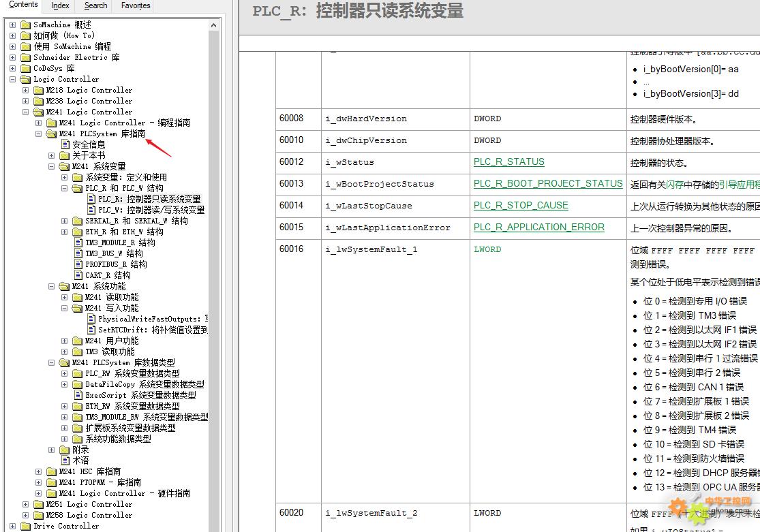Click the CoDeSys 库 folder icon

coord(26,68)
